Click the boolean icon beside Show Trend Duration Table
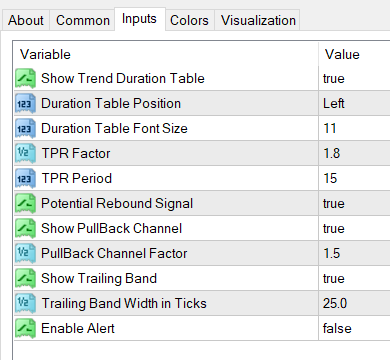Screen dimensions: 390x360 tap(25, 79)
